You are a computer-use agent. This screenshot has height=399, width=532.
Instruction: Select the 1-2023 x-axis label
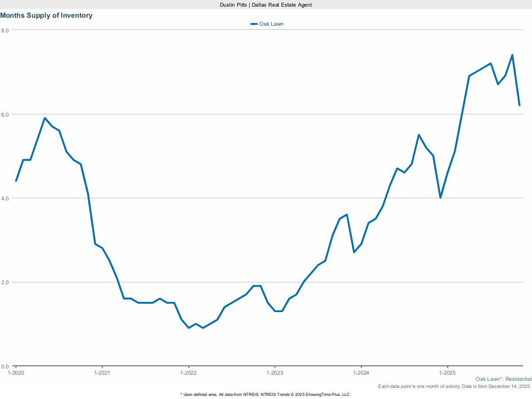(275, 373)
